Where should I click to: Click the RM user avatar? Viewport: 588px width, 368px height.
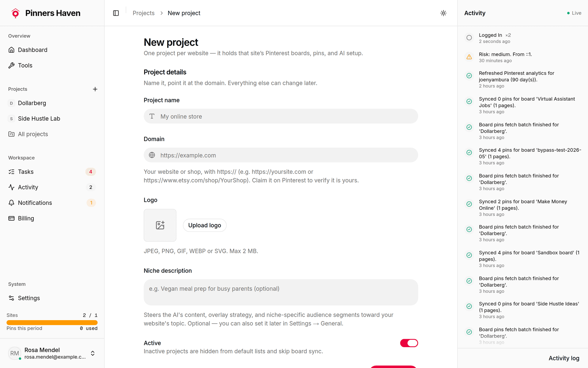[14, 353]
